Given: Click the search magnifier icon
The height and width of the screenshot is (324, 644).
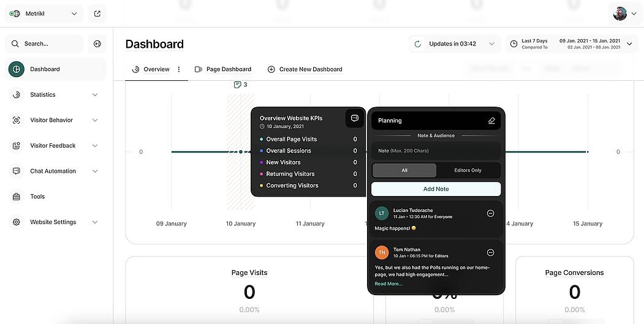Looking at the screenshot, I should [15, 43].
